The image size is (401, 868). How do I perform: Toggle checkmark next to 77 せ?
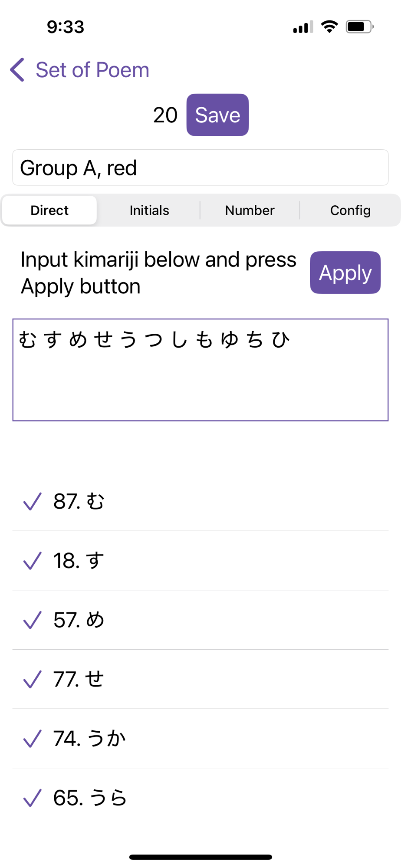32,679
